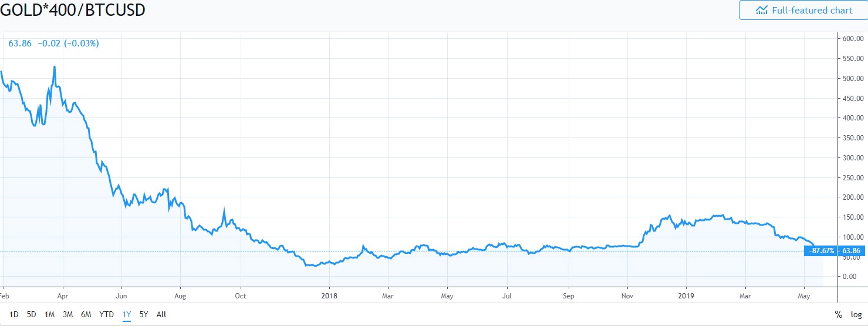Select the 1D time range
The width and height of the screenshot is (868, 326).
tap(15, 314)
